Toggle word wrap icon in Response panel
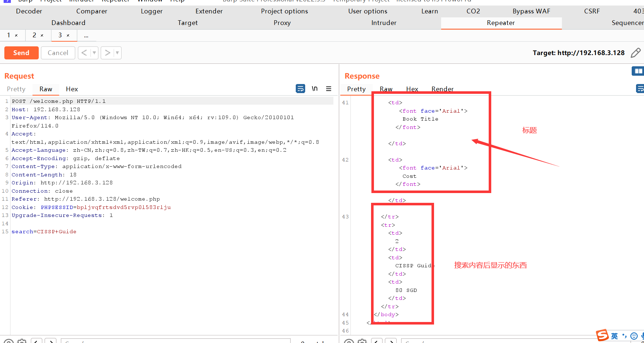The width and height of the screenshot is (644, 343). pyautogui.click(x=640, y=88)
